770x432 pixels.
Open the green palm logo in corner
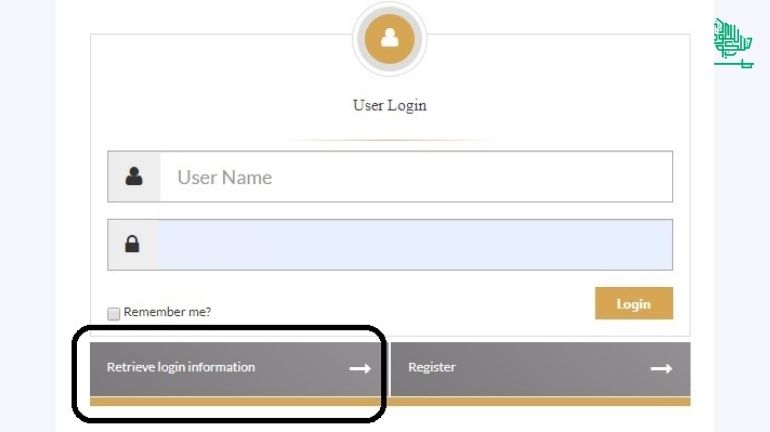click(x=733, y=43)
